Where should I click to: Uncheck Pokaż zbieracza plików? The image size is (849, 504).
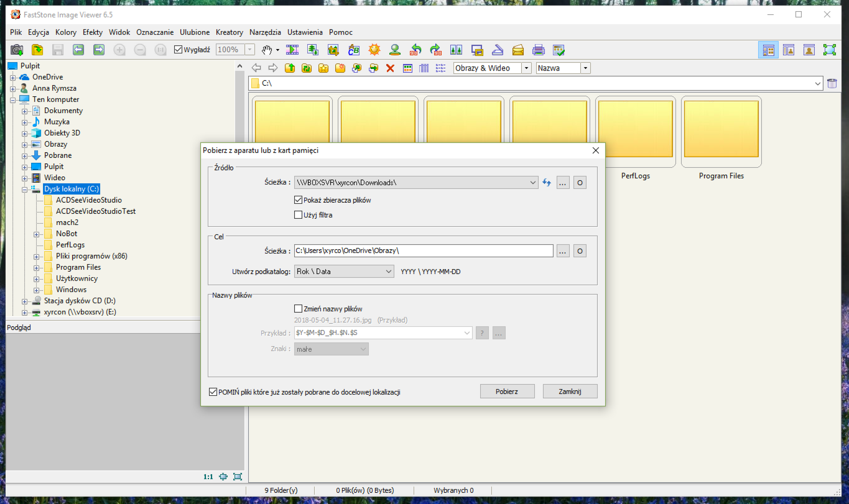[298, 200]
